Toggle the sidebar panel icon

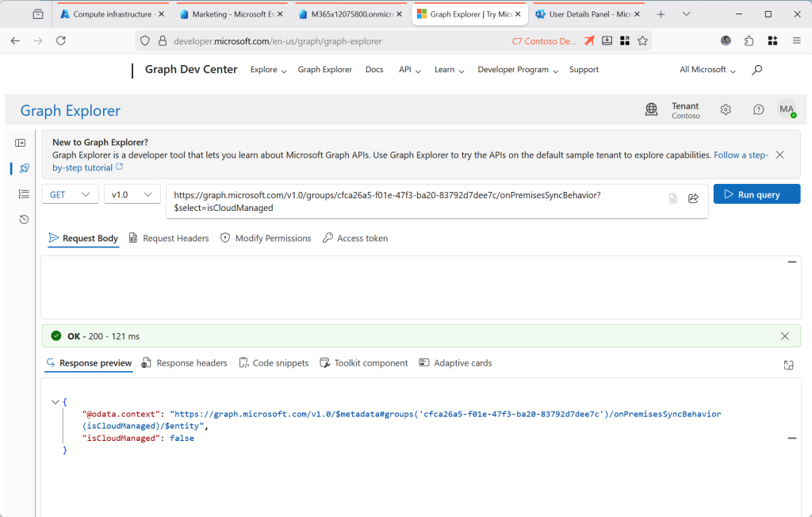21,143
